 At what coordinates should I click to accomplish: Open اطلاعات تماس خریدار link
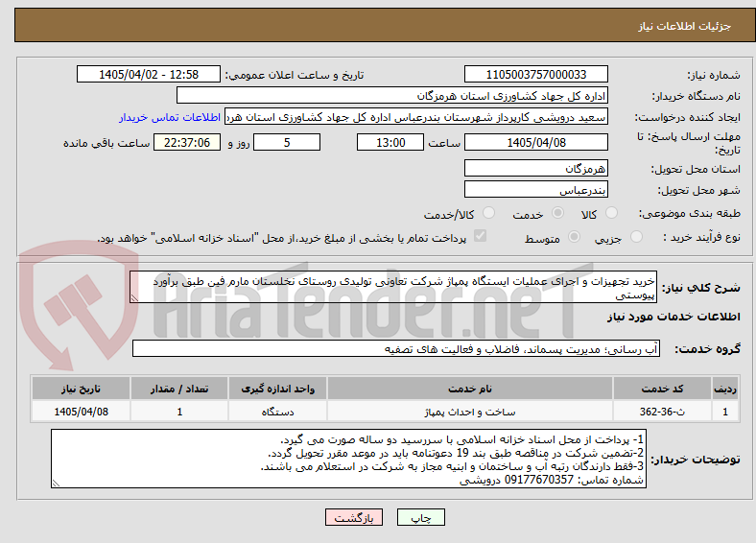point(170,117)
